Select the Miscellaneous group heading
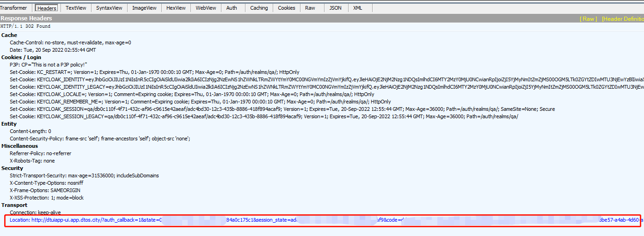The height and width of the screenshot is (236, 644). (20, 146)
